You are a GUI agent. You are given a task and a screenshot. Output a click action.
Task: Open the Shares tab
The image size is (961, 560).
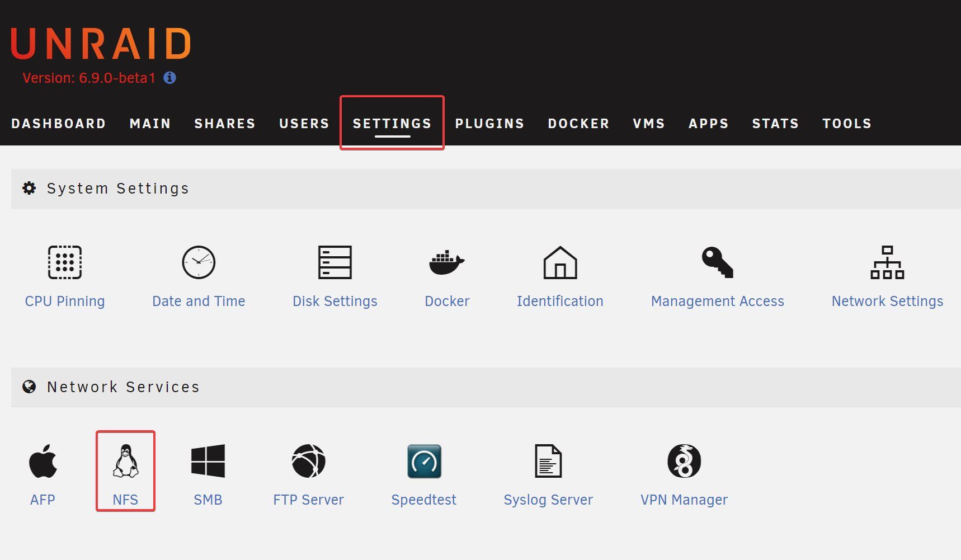pyautogui.click(x=225, y=124)
